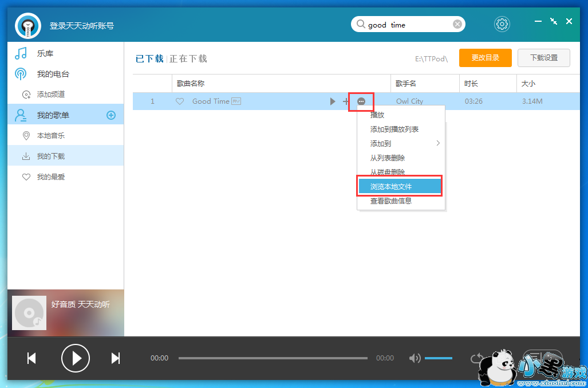Click the search magnifier icon
The width and height of the screenshot is (588, 388).
click(x=360, y=25)
